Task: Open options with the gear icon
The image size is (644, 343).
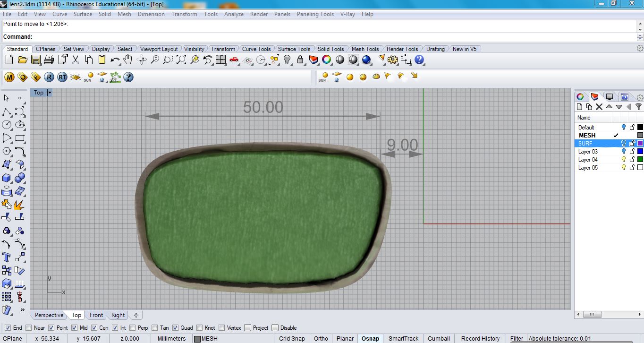Action: point(393,60)
